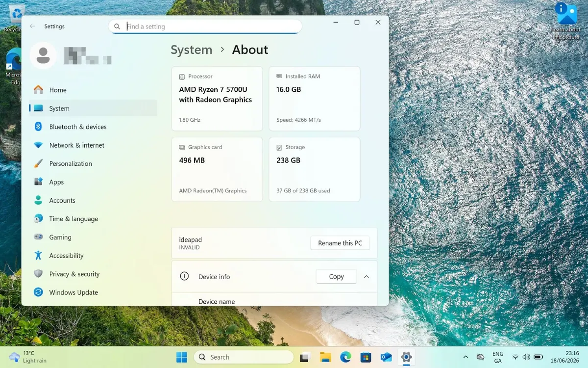
Task: Click the taskbar Search box
Action: tap(244, 357)
